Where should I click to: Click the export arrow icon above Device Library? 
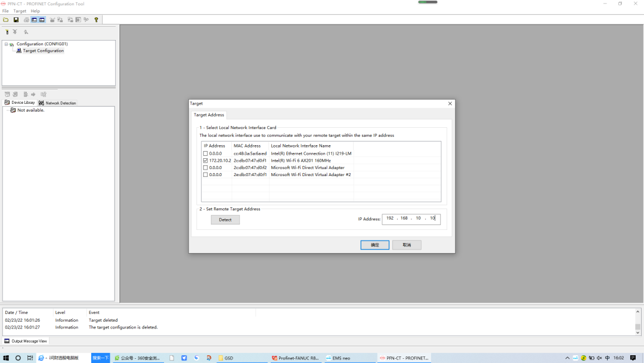pos(33,94)
